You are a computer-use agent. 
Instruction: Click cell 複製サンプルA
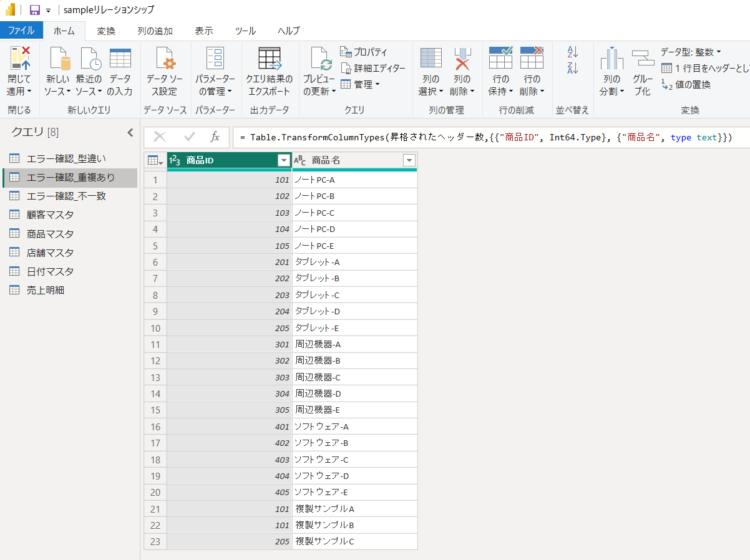[x=354, y=509]
